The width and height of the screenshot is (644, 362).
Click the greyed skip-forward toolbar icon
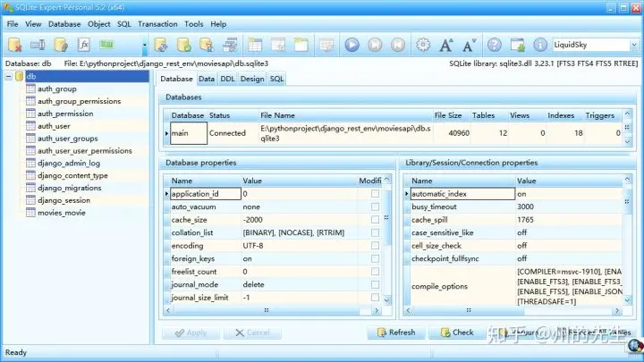pyautogui.click(x=375, y=45)
